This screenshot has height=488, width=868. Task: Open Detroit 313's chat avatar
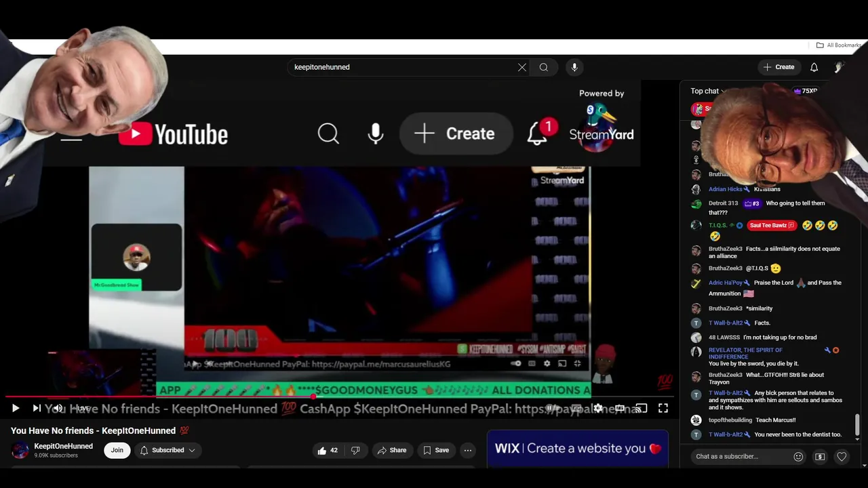pyautogui.click(x=696, y=204)
